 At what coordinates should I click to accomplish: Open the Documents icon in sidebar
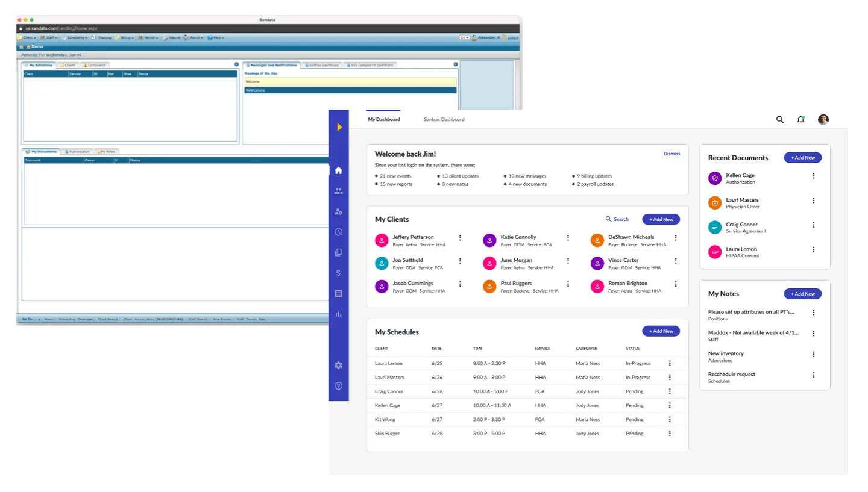coord(338,252)
